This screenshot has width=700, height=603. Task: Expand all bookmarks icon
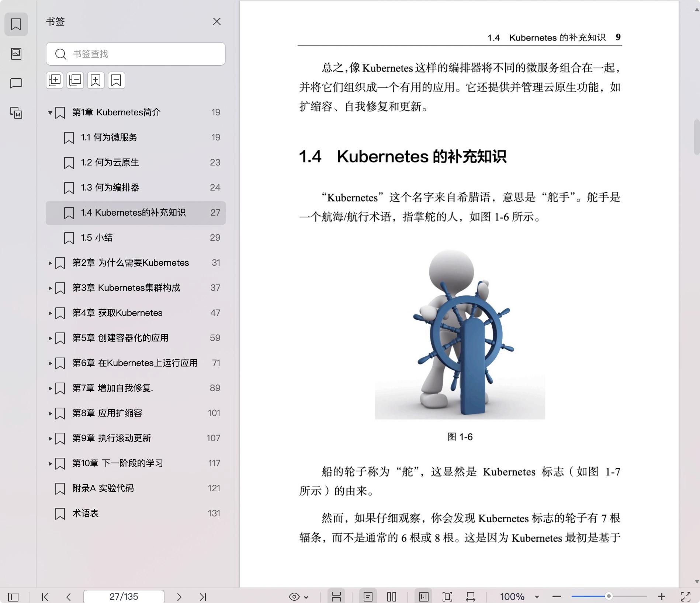[x=55, y=80]
